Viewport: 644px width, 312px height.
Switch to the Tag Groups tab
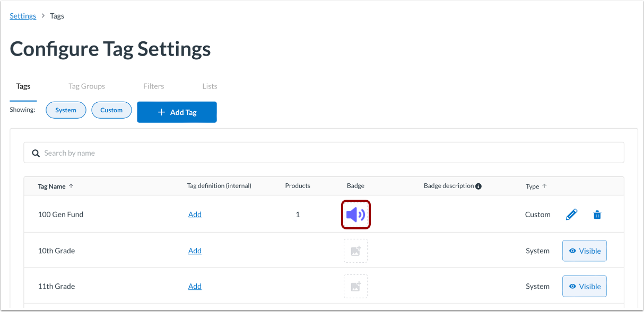(86, 86)
